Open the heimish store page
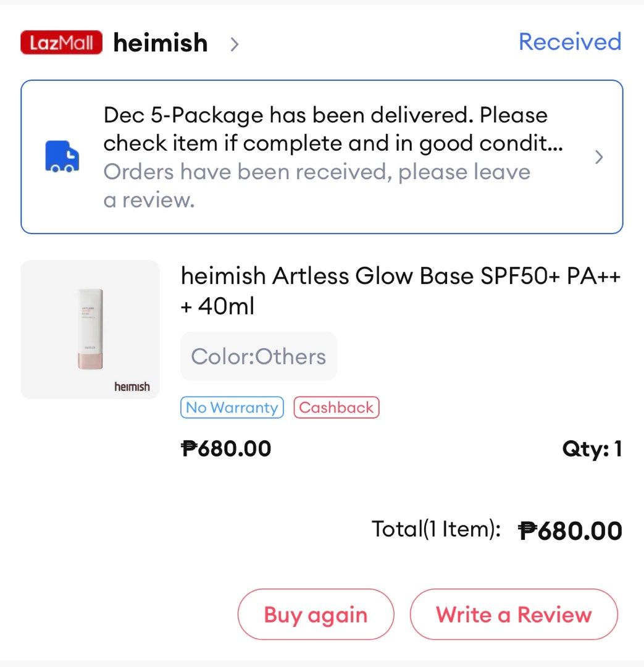Screen dimensions: 644x667 pyautogui.click(x=159, y=43)
